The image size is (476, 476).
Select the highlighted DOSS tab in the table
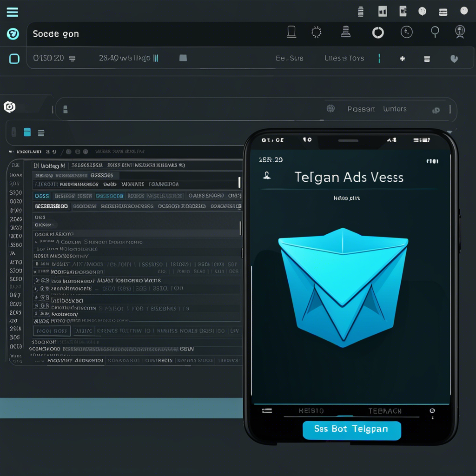click(42, 196)
